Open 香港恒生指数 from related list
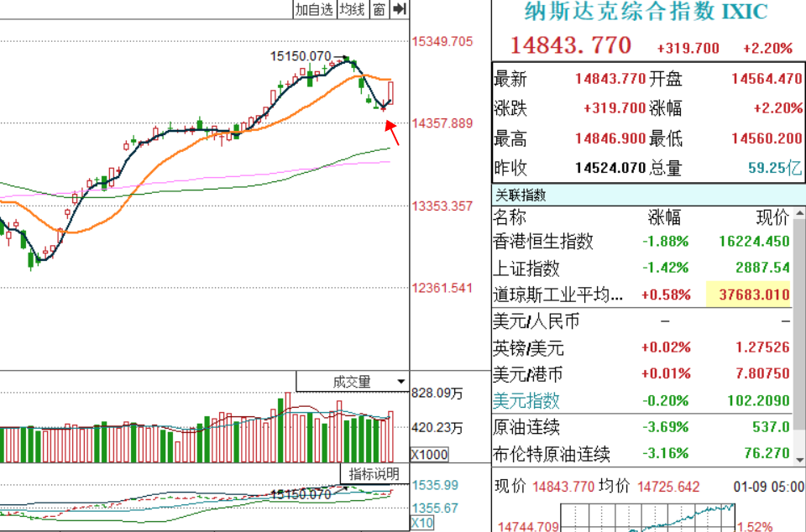The image size is (806, 532). click(543, 242)
